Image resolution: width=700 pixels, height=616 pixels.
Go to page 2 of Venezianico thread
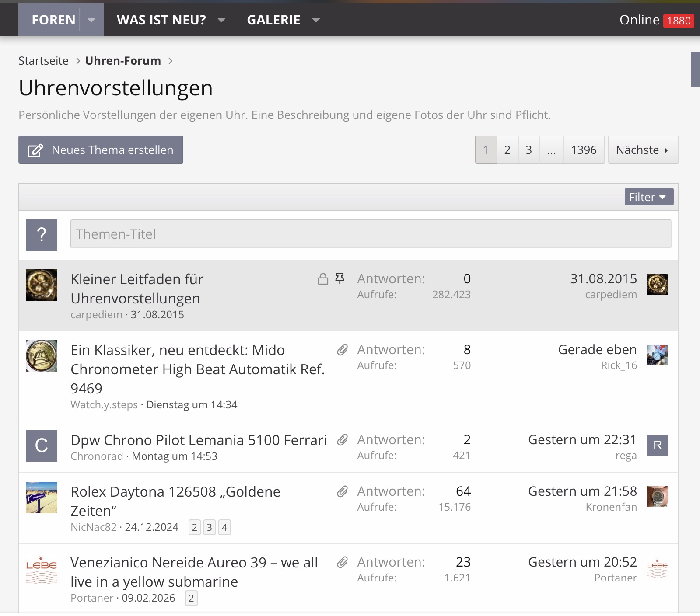(x=191, y=598)
